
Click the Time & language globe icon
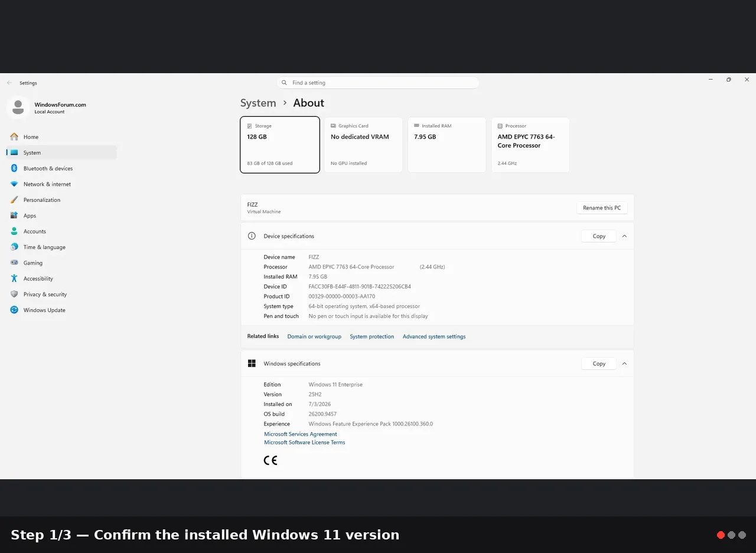(x=14, y=247)
